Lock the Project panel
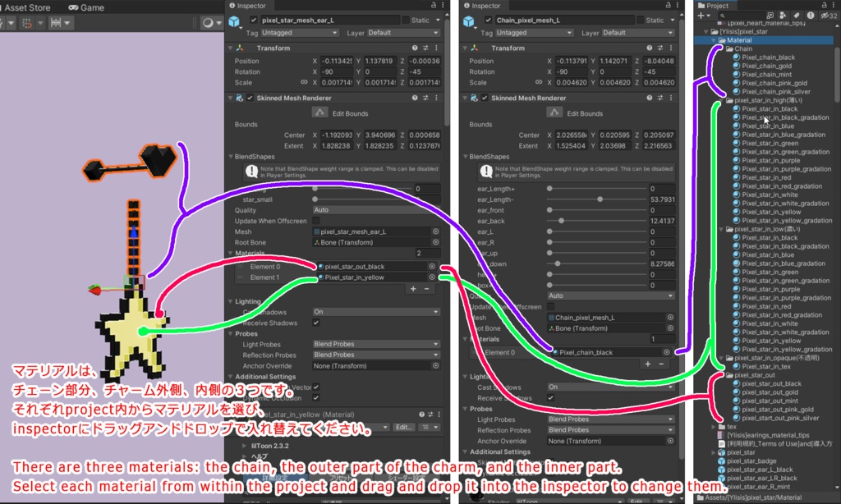841x504 pixels. click(x=825, y=5)
